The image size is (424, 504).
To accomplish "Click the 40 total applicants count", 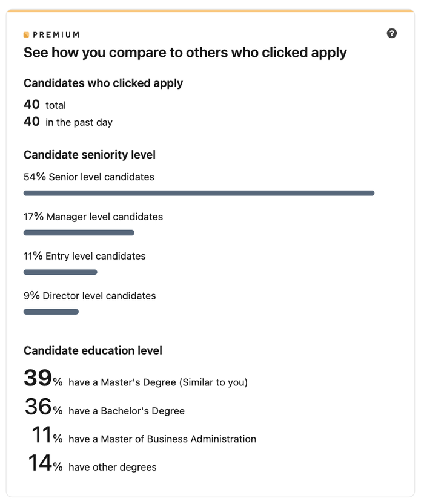I will 45,105.
